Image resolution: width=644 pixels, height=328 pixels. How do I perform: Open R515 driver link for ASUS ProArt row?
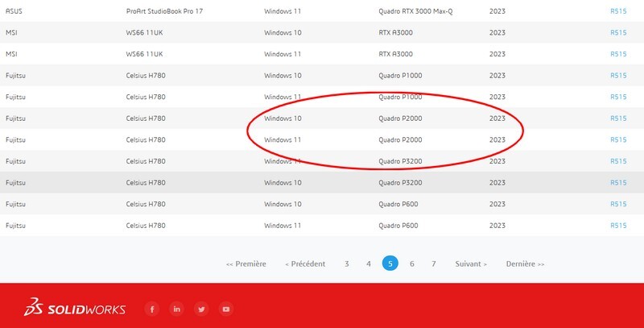point(618,11)
